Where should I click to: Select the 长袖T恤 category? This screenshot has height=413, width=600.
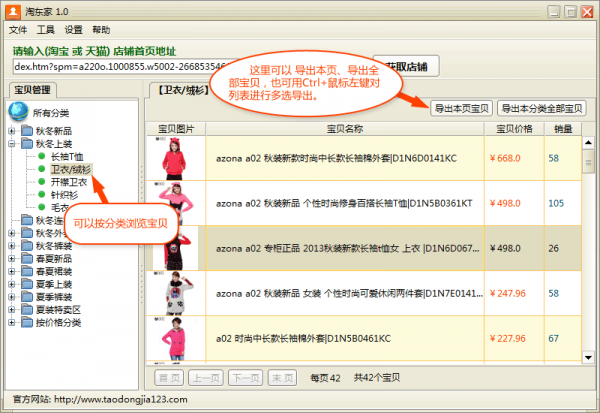pos(67,157)
